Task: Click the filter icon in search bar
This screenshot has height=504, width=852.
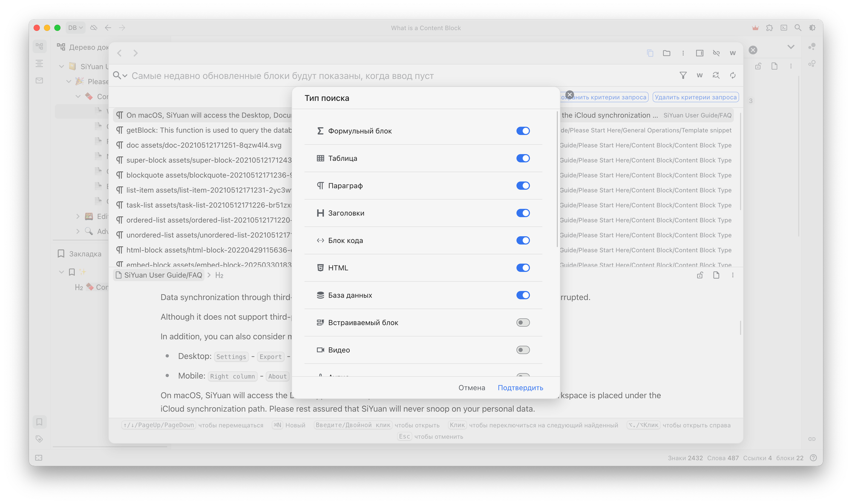Action: (x=683, y=75)
